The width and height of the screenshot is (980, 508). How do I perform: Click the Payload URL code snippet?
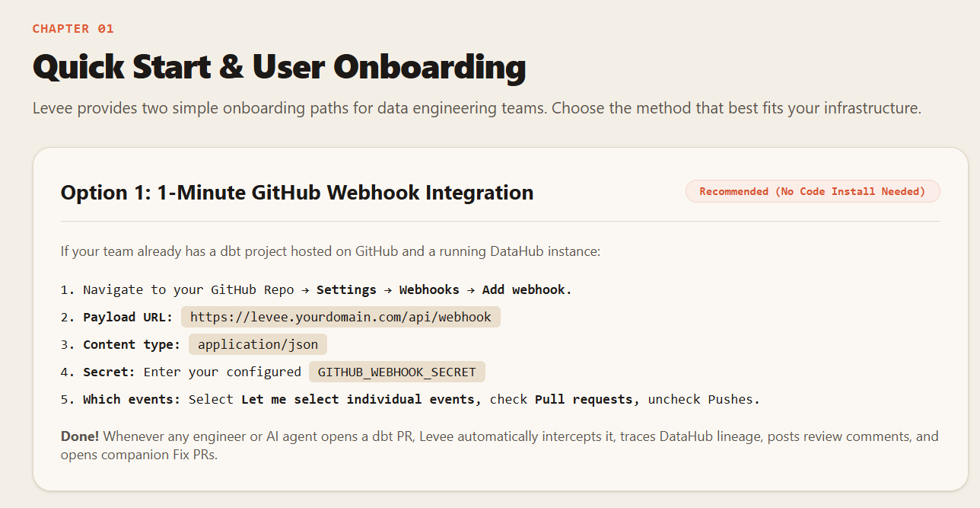click(341, 317)
